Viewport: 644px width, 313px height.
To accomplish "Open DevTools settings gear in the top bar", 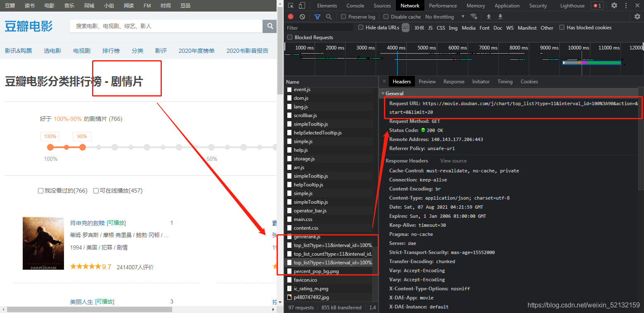I will pyautogui.click(x=614, y=5).
